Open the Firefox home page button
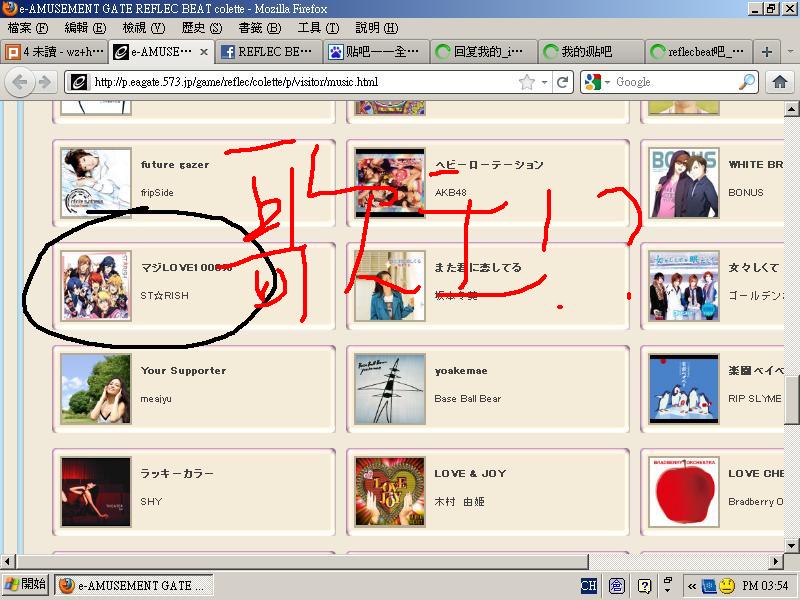The height and width of the screenshot is (600, 800). [x=779, y=82]
